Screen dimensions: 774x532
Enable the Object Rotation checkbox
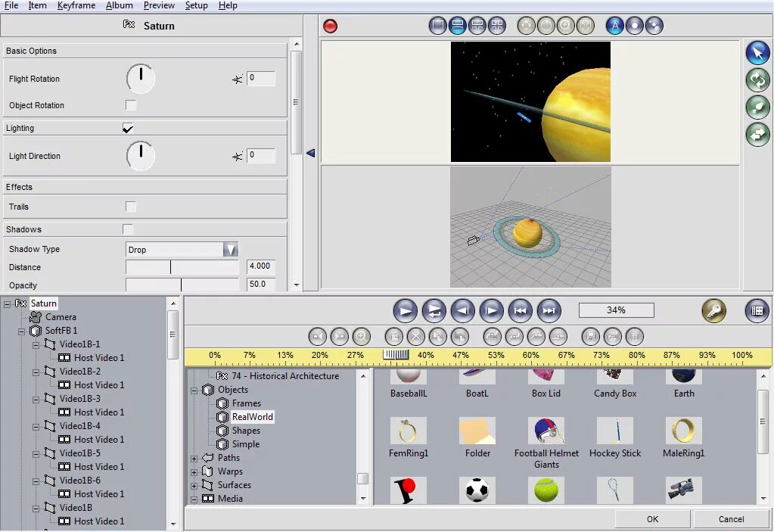click(131, 105)
